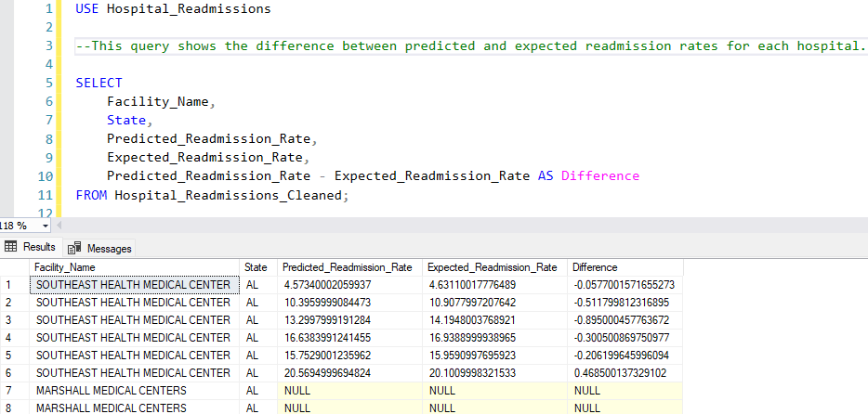Click the AL state cell in row 3
This screenshot has height=414, width=868.
coord(258,320)
